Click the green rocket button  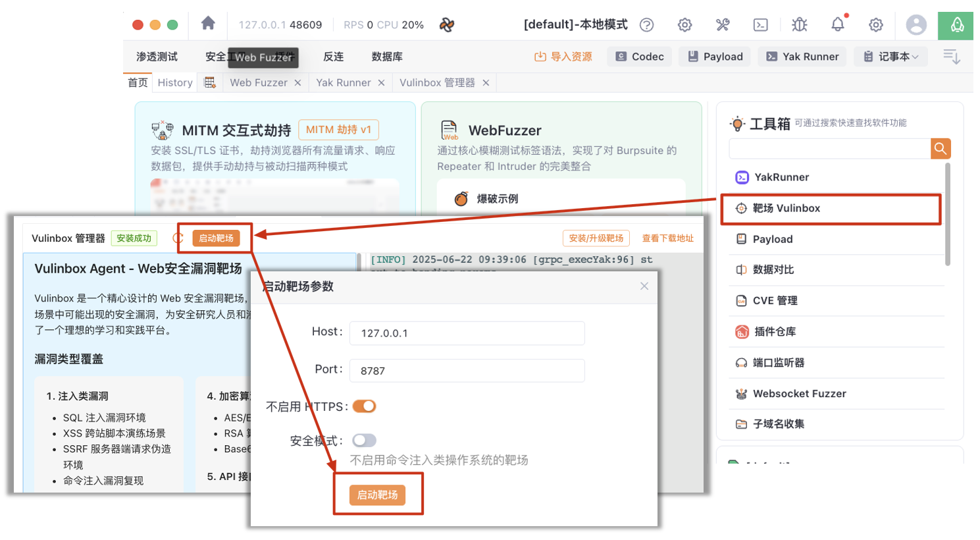coord(956,25)
